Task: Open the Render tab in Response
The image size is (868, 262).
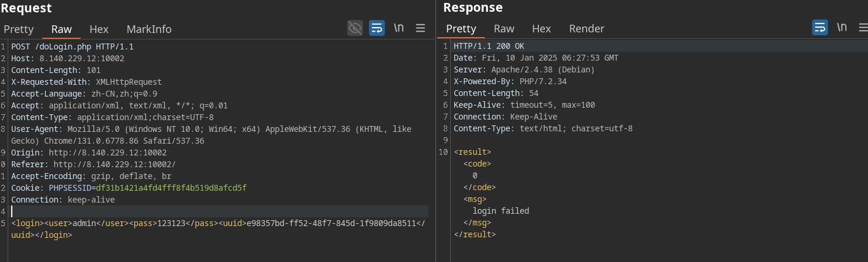Action: 586,28
